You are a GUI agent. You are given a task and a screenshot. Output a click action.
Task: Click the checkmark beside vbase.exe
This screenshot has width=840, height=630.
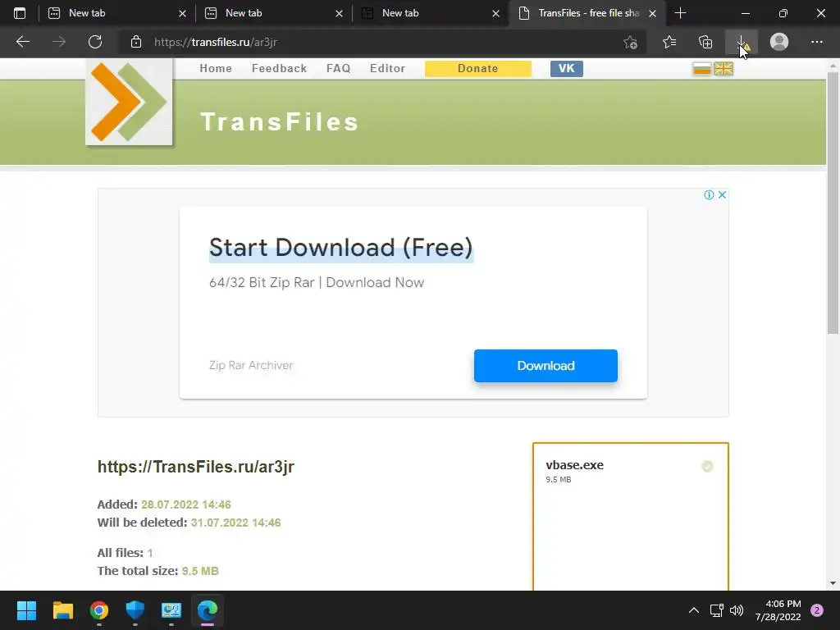[707, 467]
